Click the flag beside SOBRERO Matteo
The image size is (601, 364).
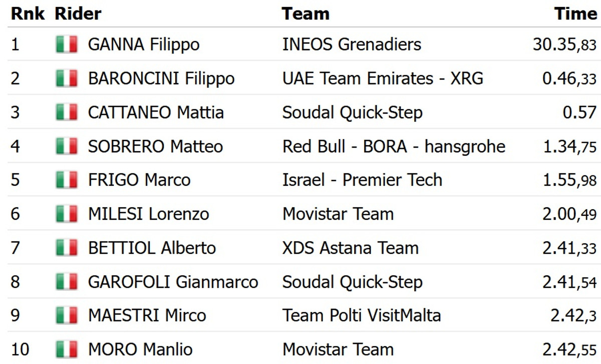[67, 146]
